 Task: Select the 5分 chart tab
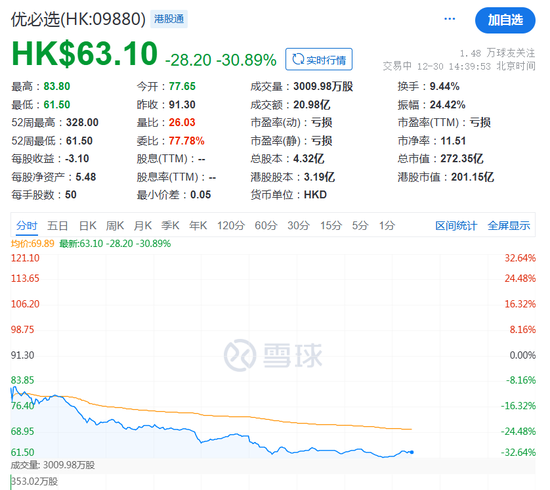click(x=360, y=226)
